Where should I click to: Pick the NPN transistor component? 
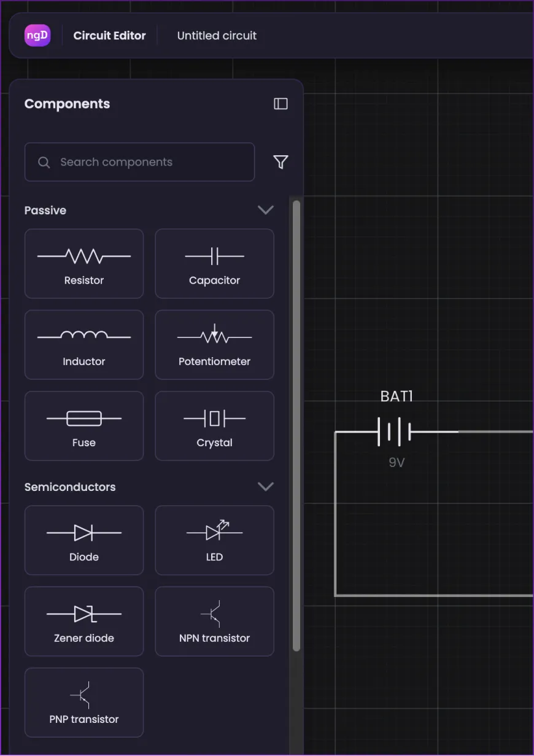(214, 622)
